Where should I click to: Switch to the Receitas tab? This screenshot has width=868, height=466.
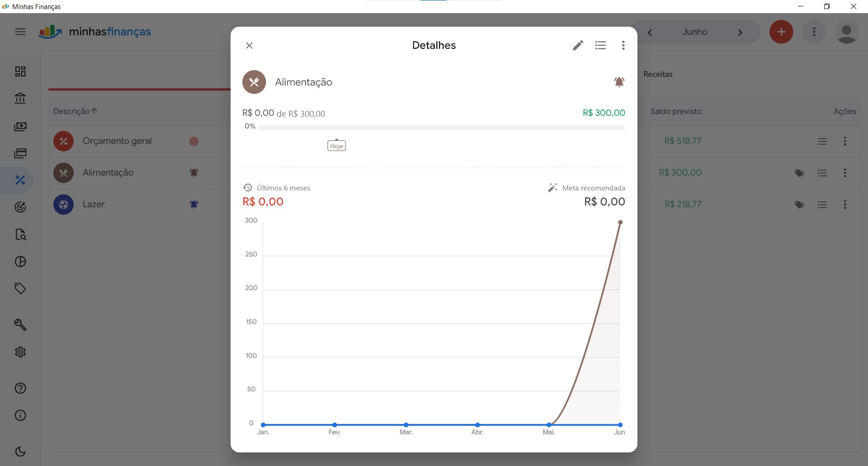658,74
